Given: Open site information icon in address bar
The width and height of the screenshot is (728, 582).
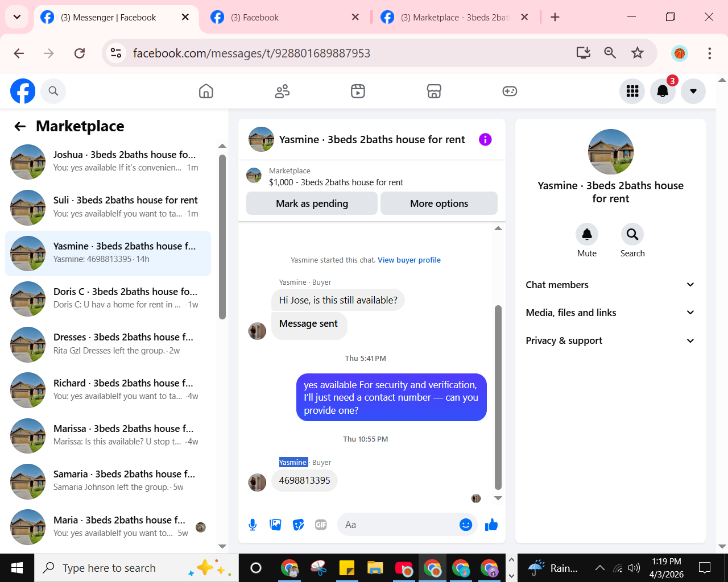Looking at the screenshot, I should 116,53.
